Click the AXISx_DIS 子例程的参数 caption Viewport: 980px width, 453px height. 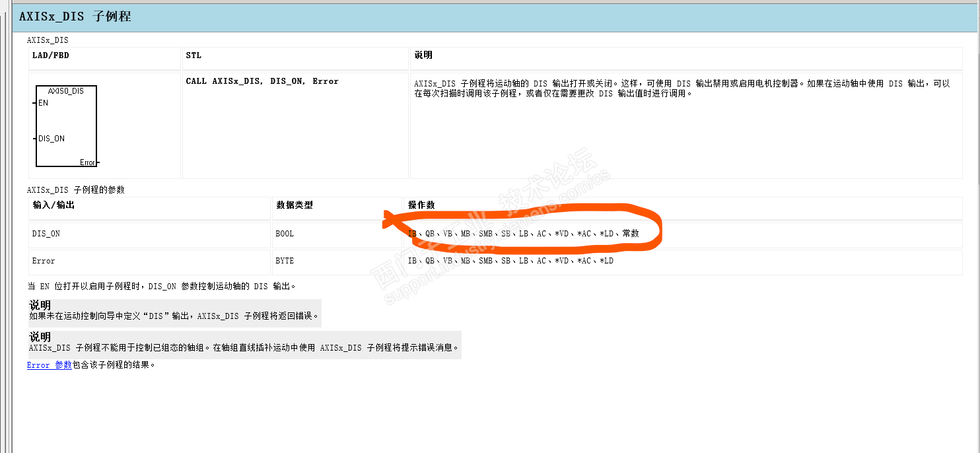pos(76,190)
